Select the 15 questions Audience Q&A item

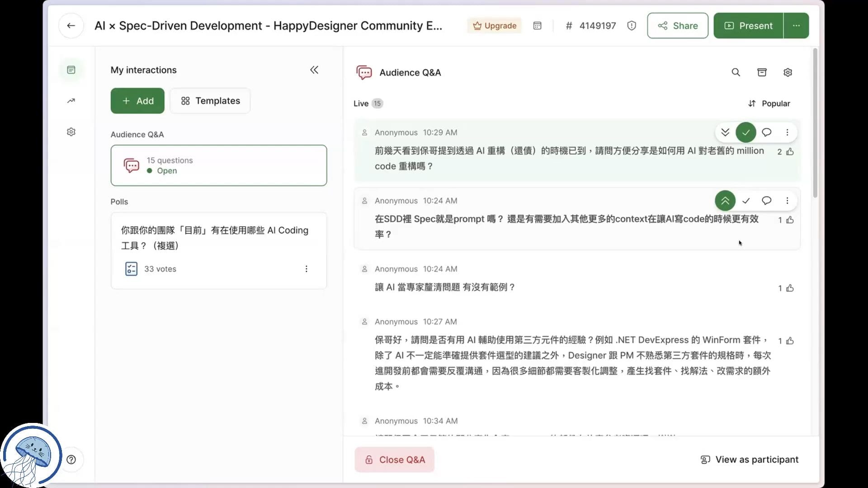click(x=218, y=165)
